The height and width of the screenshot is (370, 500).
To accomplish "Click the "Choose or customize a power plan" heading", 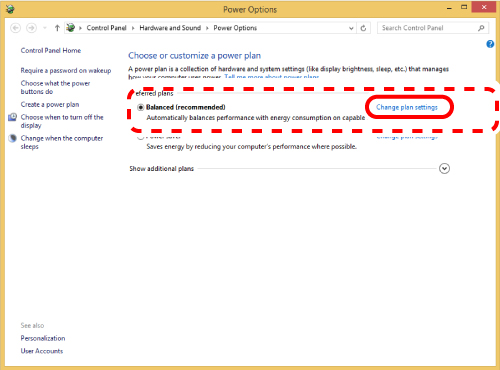I will [x=194, y=56].
